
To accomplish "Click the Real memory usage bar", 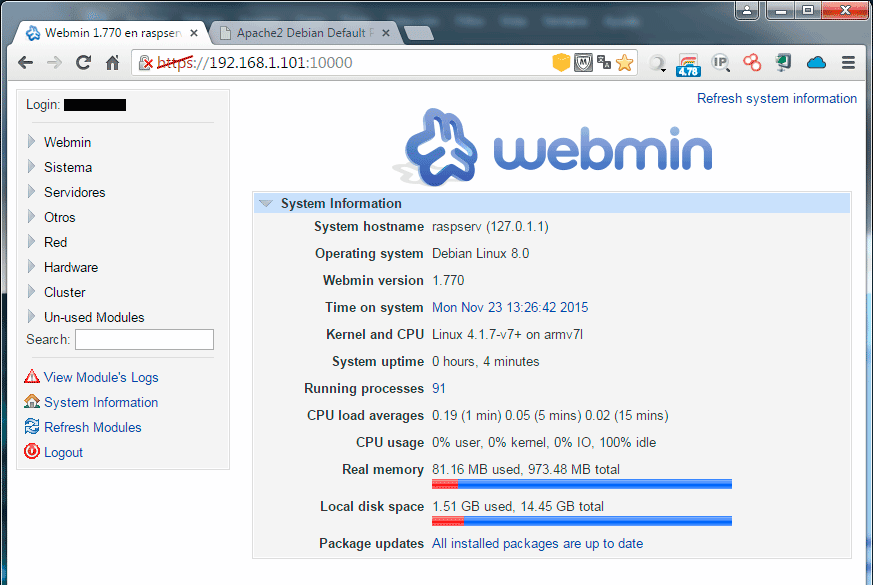I will tap(582, 484).
